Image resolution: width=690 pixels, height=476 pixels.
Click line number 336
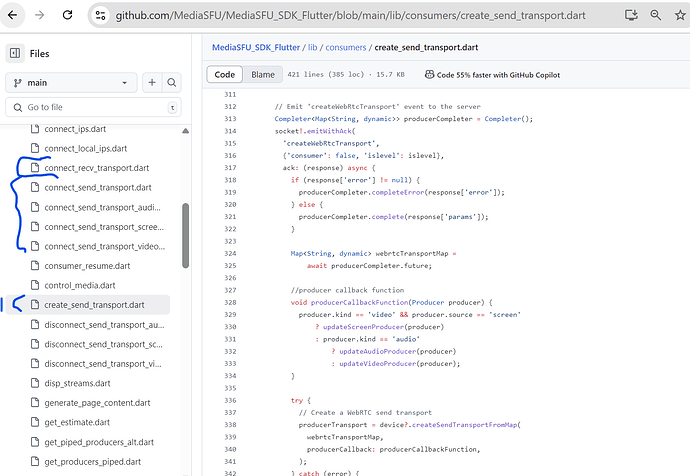[230, 400]
